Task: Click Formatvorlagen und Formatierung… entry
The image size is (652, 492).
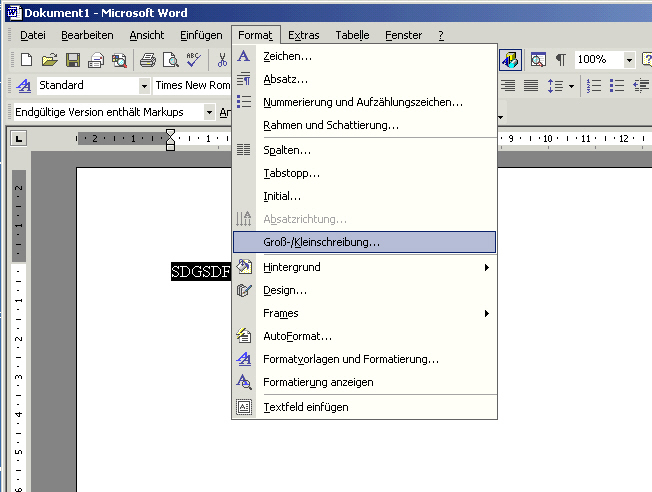Action: click(350, 359)
